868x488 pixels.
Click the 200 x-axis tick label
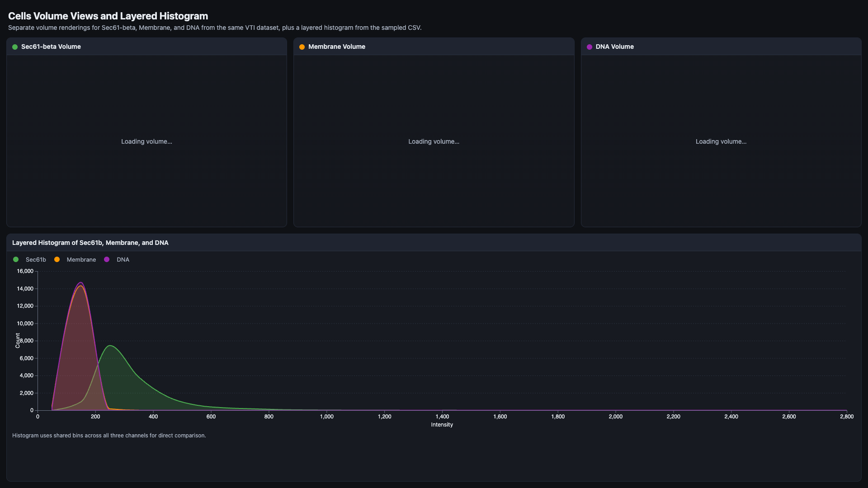point(95,417)
